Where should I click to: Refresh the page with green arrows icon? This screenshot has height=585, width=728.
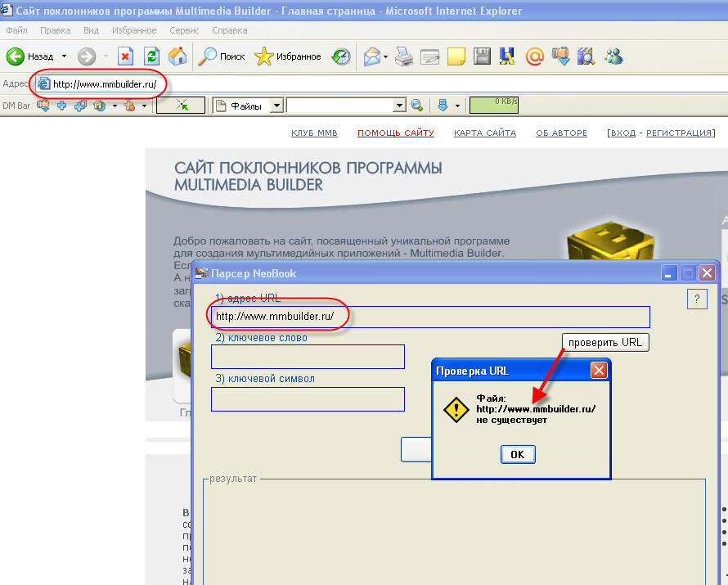pos(152,56)
